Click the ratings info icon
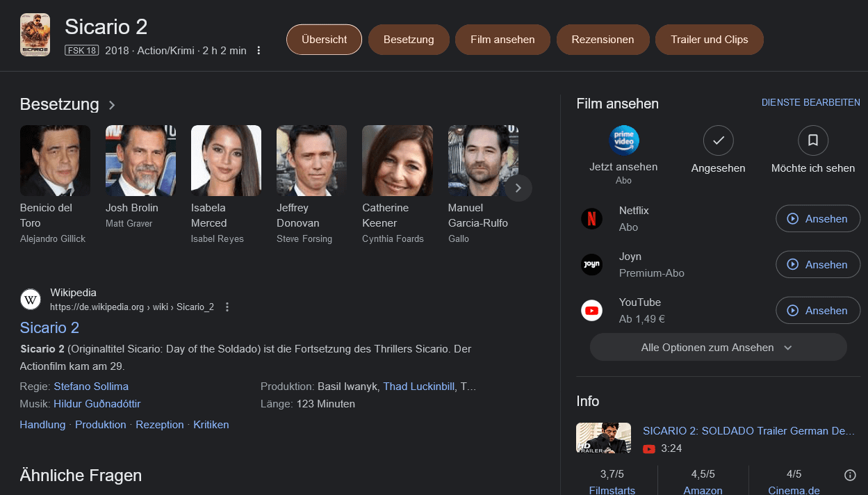868x495 pixels. click(849, 475)
